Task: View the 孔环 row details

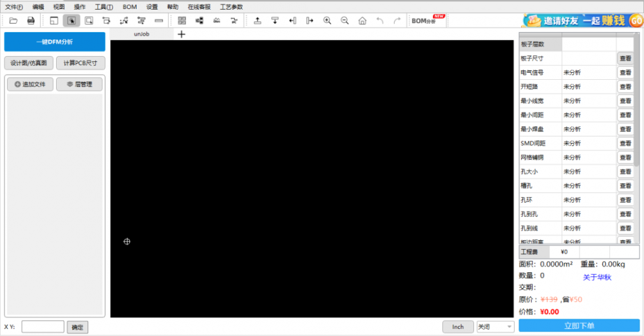Action: pos(625,200)
